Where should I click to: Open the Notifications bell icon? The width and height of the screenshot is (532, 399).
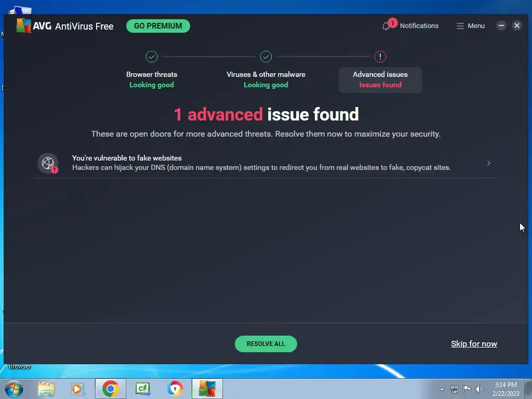386,26
